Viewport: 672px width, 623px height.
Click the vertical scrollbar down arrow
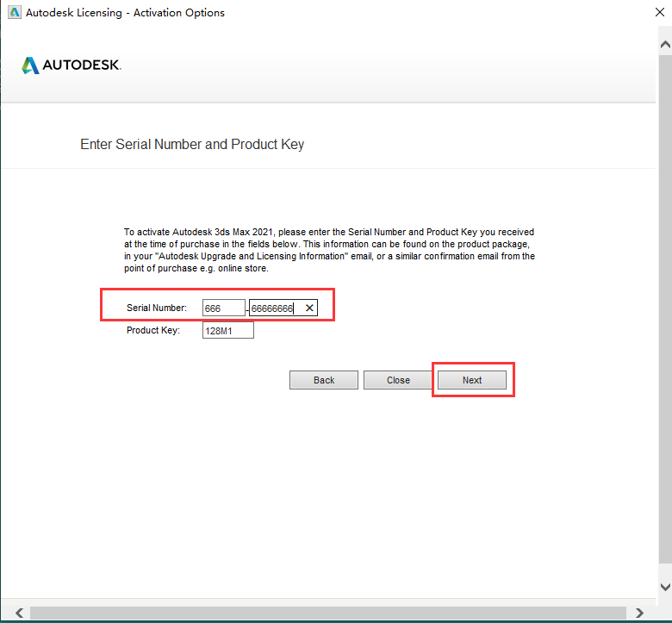tap(665, 587)
